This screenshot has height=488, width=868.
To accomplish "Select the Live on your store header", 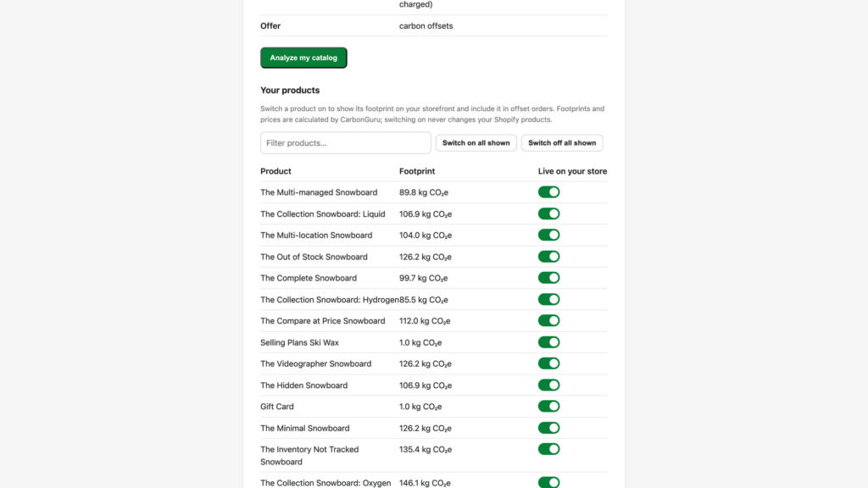I will pos(572,171).
